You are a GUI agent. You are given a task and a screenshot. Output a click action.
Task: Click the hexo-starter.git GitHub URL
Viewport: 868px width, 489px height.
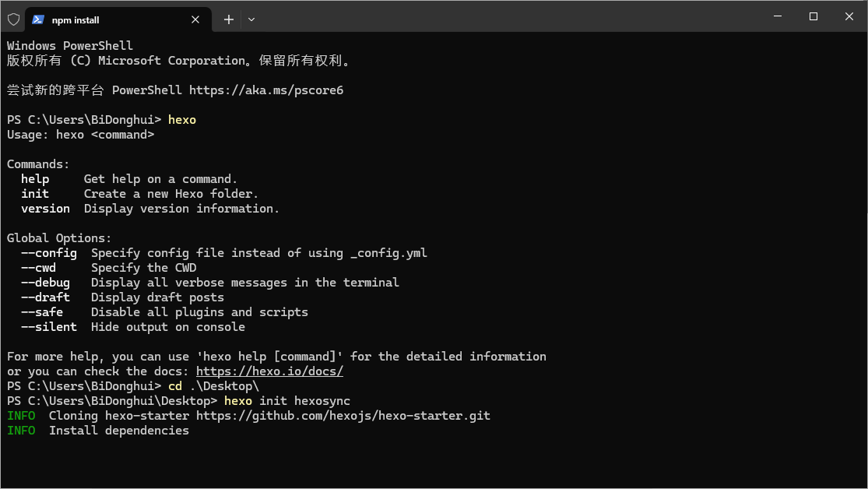[343, 416]
